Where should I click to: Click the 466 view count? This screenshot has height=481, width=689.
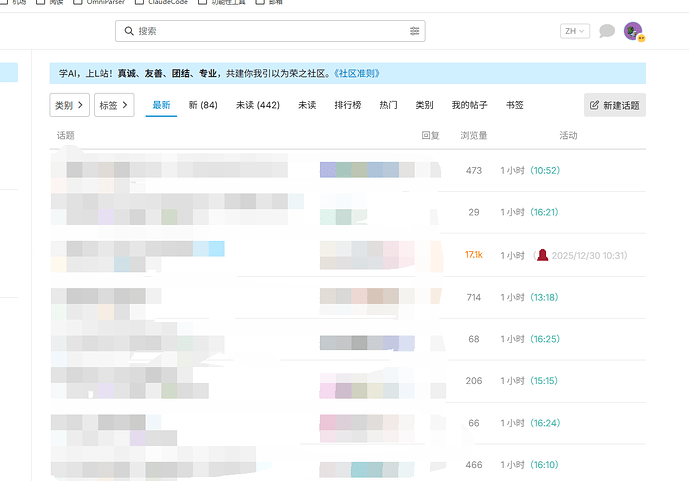[x=474, y=464]
